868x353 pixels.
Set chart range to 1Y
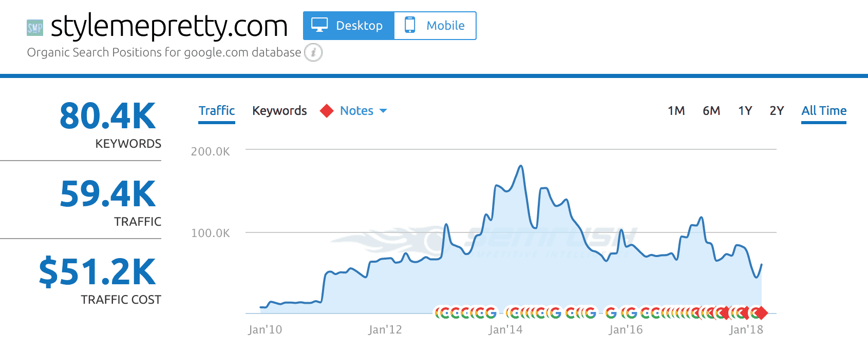coord(745,111)
